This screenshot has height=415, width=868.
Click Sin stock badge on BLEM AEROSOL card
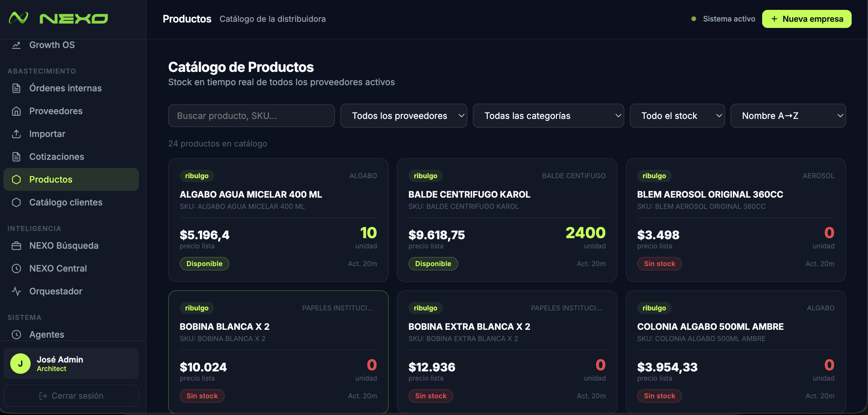click(660, 264)
